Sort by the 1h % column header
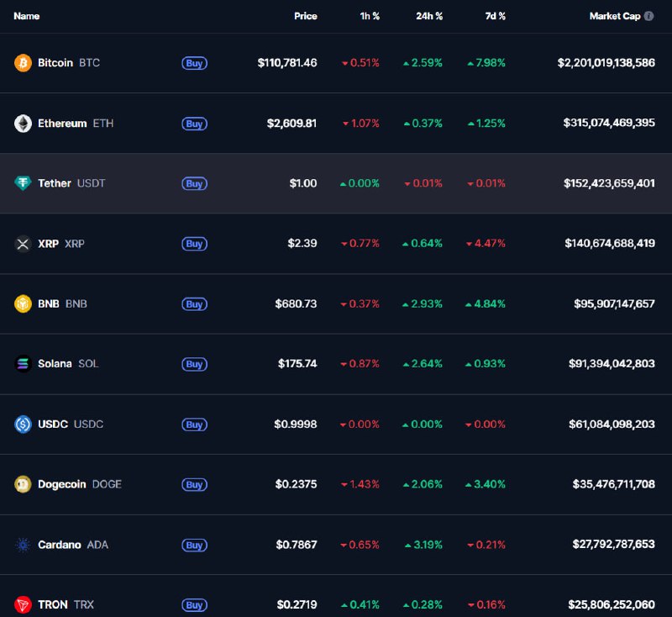 370,16
